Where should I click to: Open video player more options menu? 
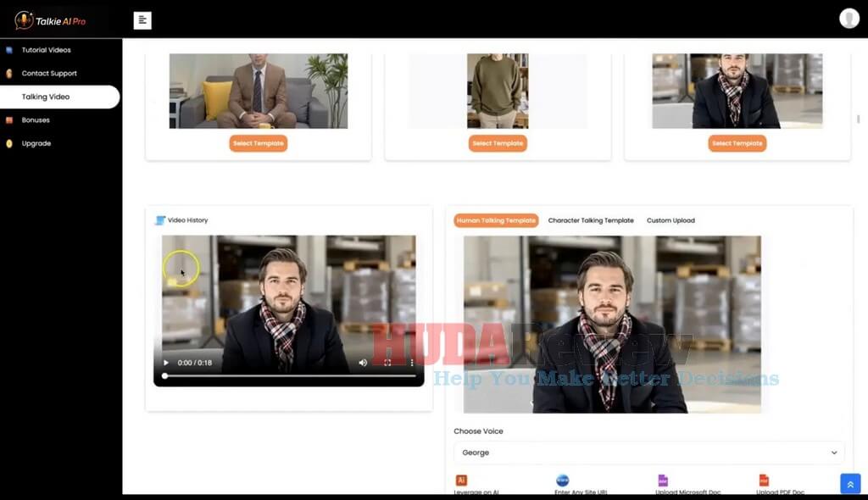coord(412,363)
